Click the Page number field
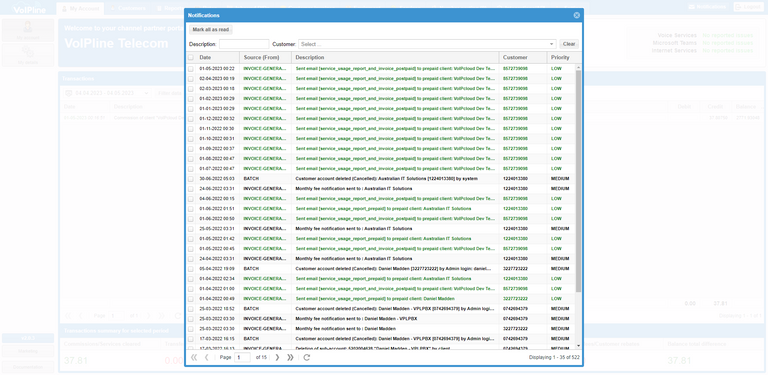Image resolution: width=768 pixels, height=375 pixels. pyautogui.click(x=242, y=357)
